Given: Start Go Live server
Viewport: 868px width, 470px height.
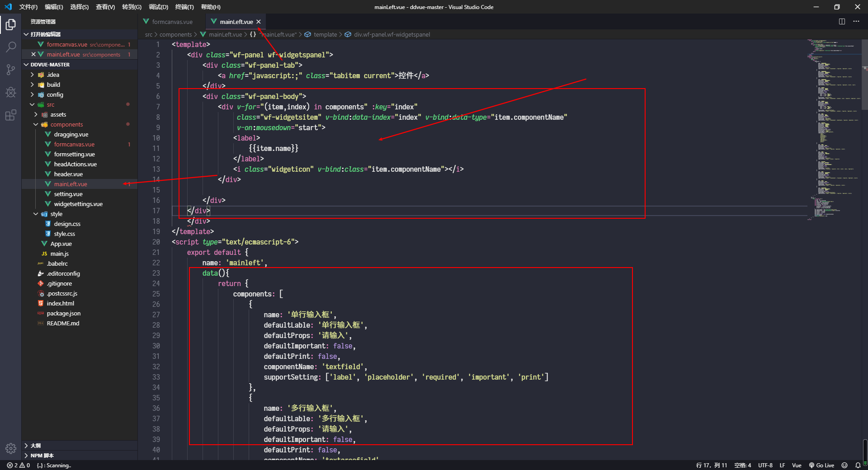Looking at the screenshot, I should 821,465.
